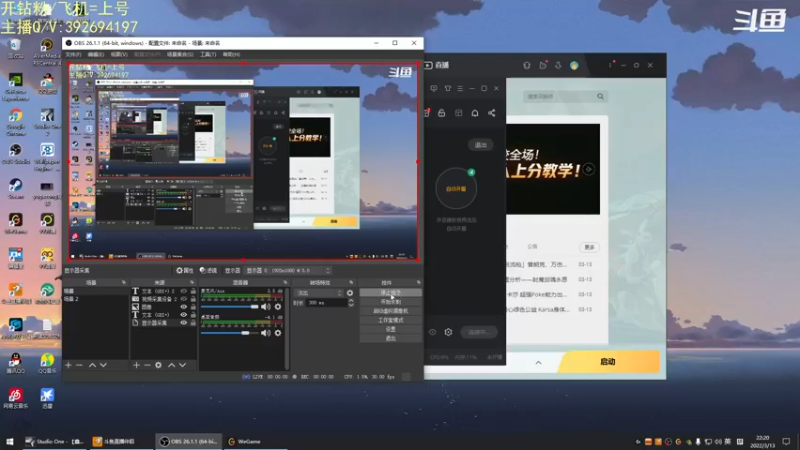Viewport: 800px width, 450px height.
Task: Click the 属性 properties gear button
Action: pos(185,270)
